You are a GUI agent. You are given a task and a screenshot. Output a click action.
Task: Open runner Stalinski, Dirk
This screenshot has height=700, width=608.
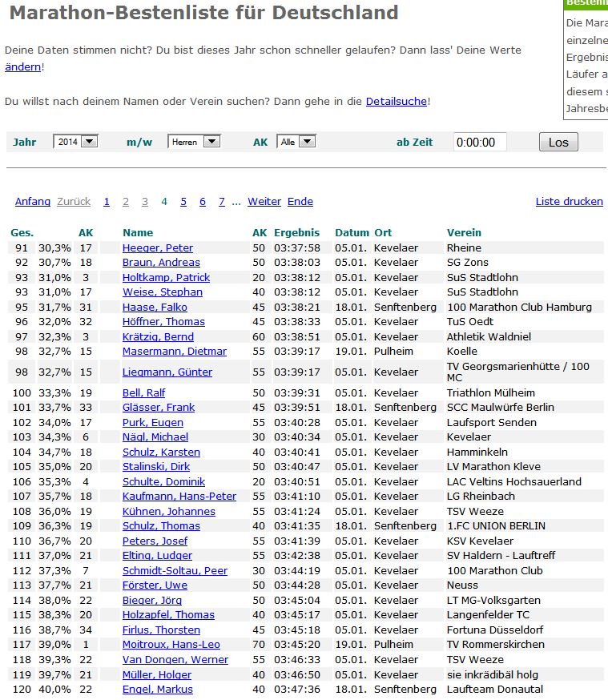[x=156, y=466]
